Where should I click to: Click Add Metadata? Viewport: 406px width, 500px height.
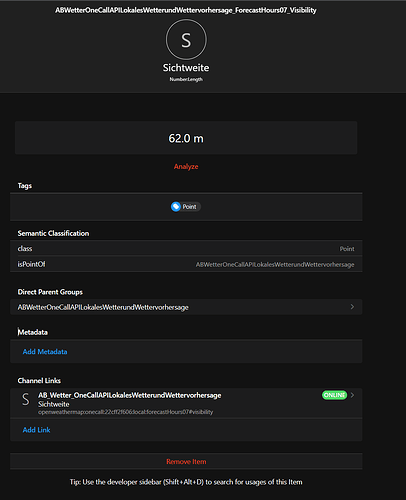point(45,352)
